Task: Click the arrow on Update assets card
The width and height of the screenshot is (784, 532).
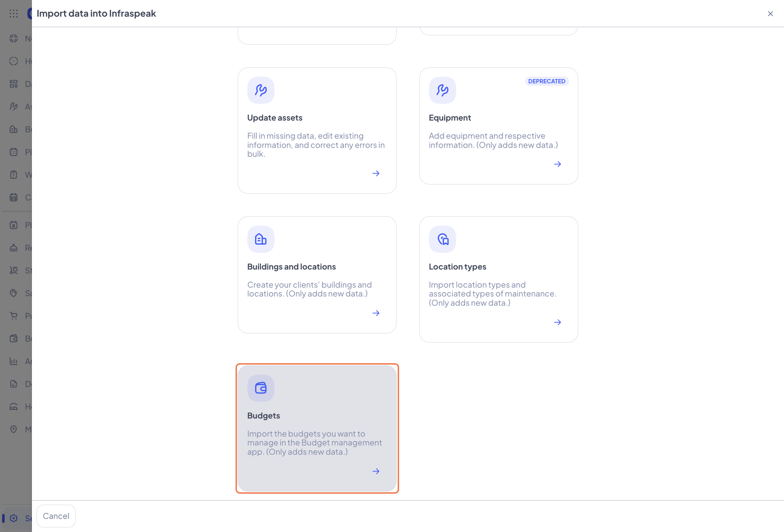Action: coord(376,173)
